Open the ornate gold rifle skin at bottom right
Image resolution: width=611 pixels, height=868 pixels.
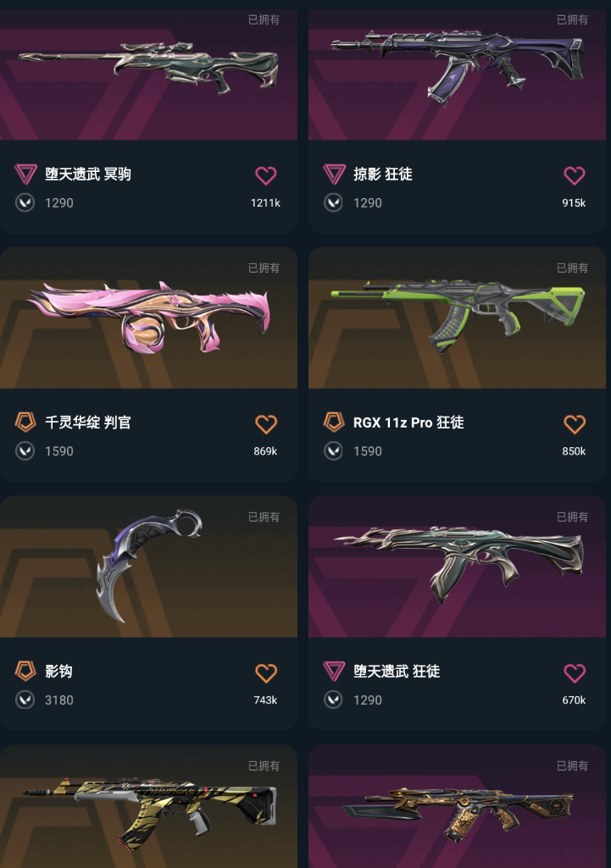(x=457, y=806)
